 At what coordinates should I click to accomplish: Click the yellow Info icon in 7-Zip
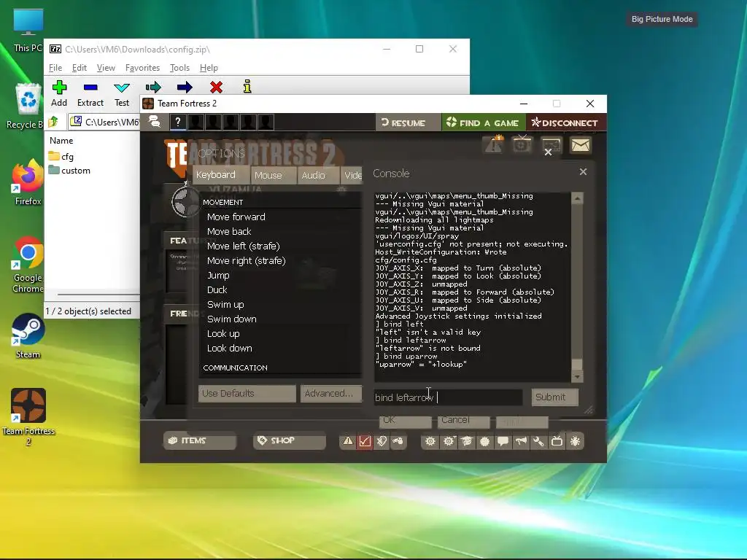pyautogui.click(x=247, y=87)
